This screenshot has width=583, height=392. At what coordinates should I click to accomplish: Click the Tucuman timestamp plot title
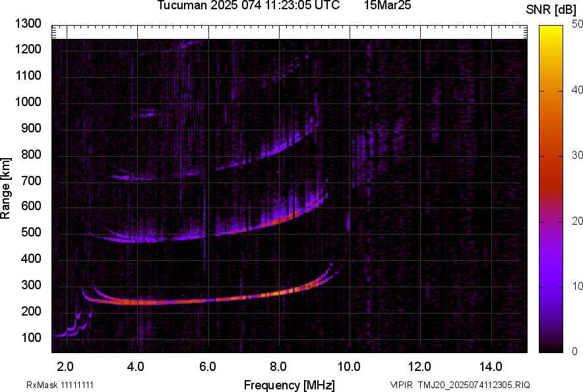pos(249,6)
